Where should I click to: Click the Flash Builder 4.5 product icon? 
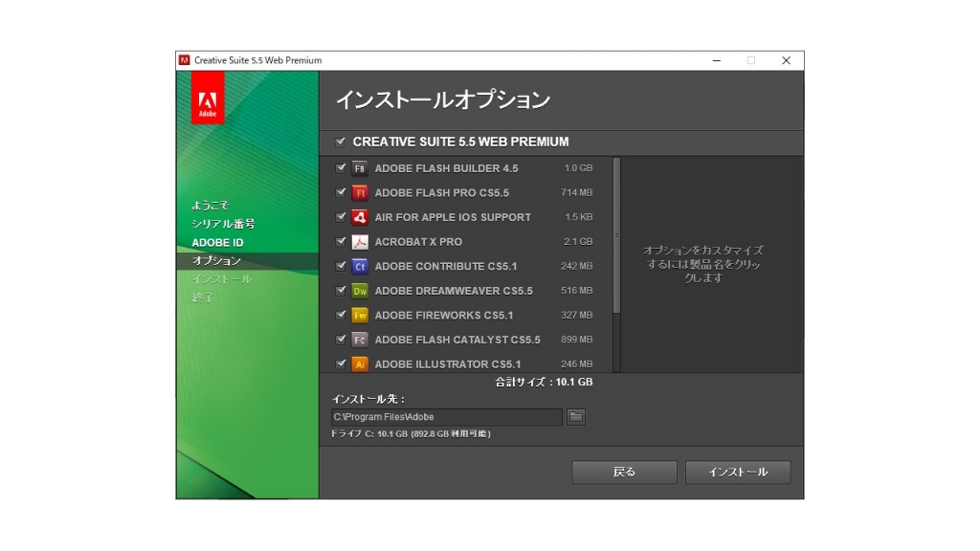[360, 168]
